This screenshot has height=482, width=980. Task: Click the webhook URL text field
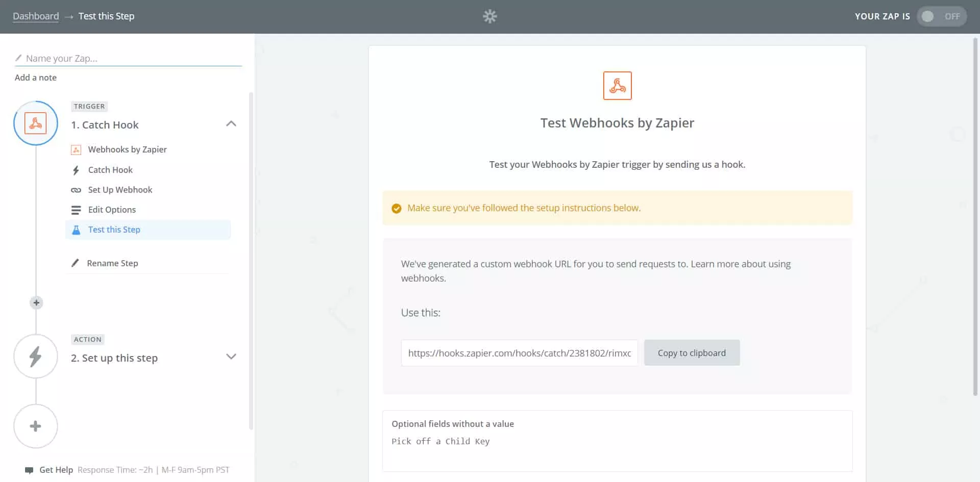click(519, 353)
